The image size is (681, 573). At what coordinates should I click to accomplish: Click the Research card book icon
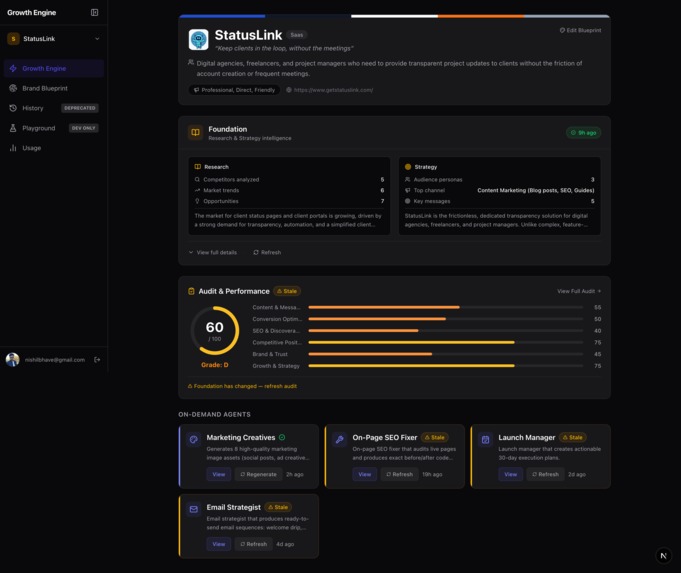pos(198,167)
